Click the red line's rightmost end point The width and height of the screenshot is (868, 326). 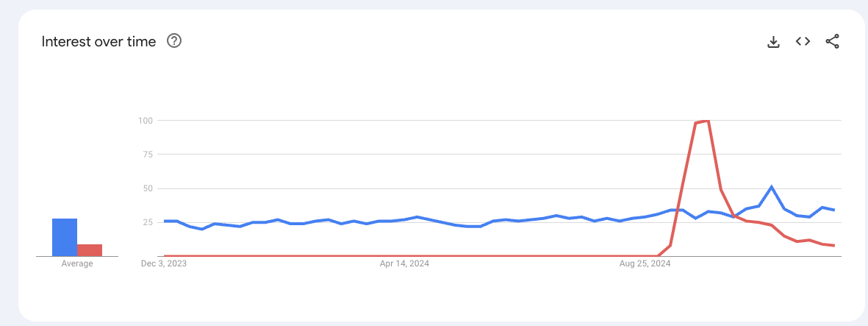click(x=834, y=246)
